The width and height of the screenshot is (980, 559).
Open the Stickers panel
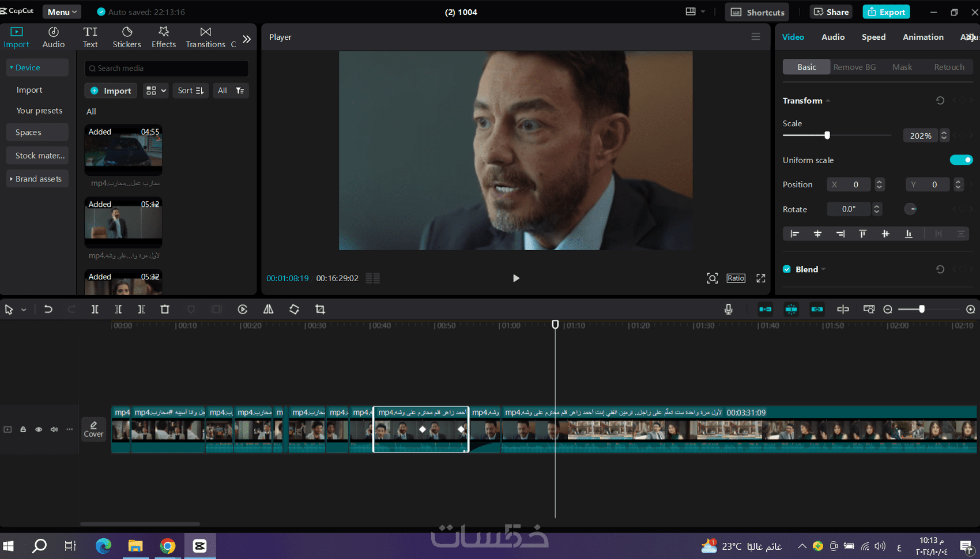[127, 37]
